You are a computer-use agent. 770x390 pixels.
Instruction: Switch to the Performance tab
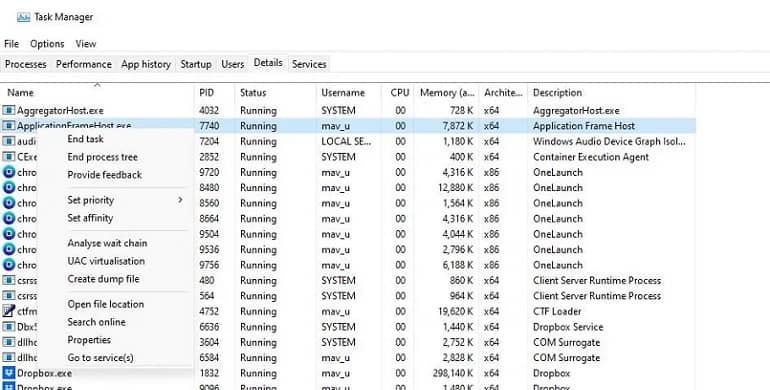click(x=83, y=64)
